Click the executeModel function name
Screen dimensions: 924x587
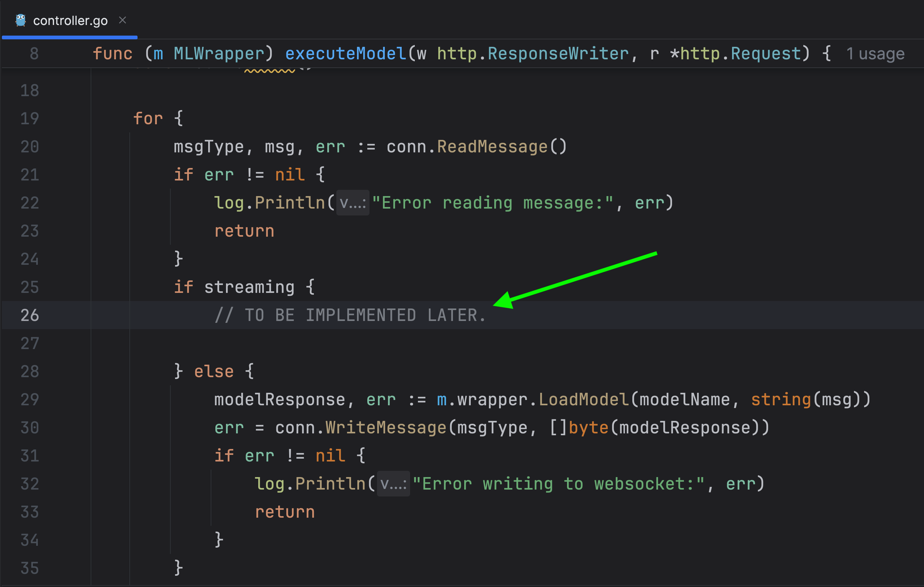[x=345, y=54]
